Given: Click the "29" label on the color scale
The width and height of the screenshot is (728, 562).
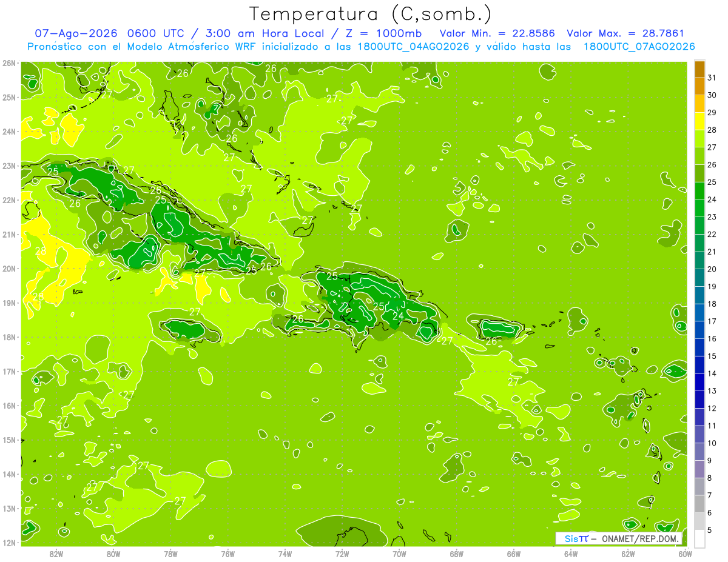Looking at the screenshot, I should pyautogui.click(x=712, y=112).
